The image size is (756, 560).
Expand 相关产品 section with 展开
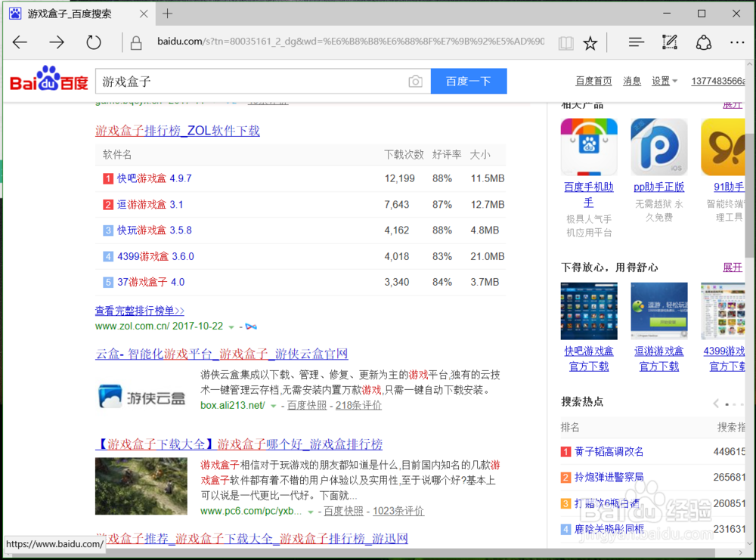point(733,104)
